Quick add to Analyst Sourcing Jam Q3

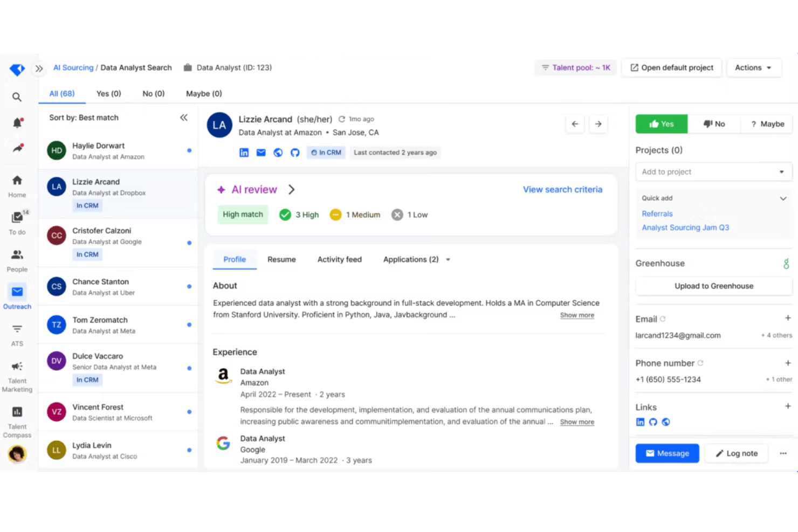685,228
